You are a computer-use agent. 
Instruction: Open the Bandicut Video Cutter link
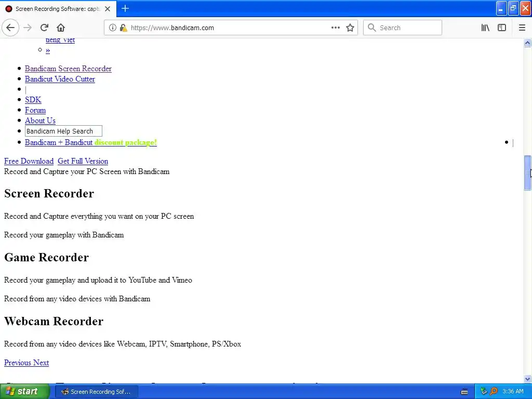[60, 79]
